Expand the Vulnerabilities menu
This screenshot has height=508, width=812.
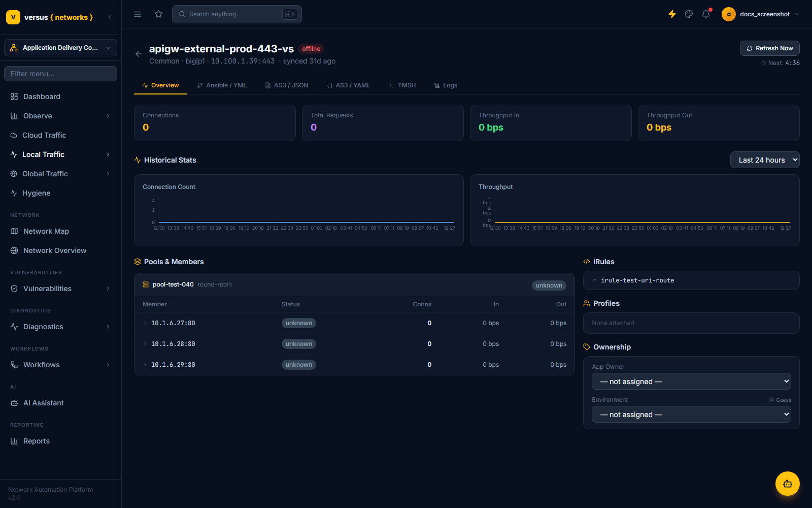61,289
